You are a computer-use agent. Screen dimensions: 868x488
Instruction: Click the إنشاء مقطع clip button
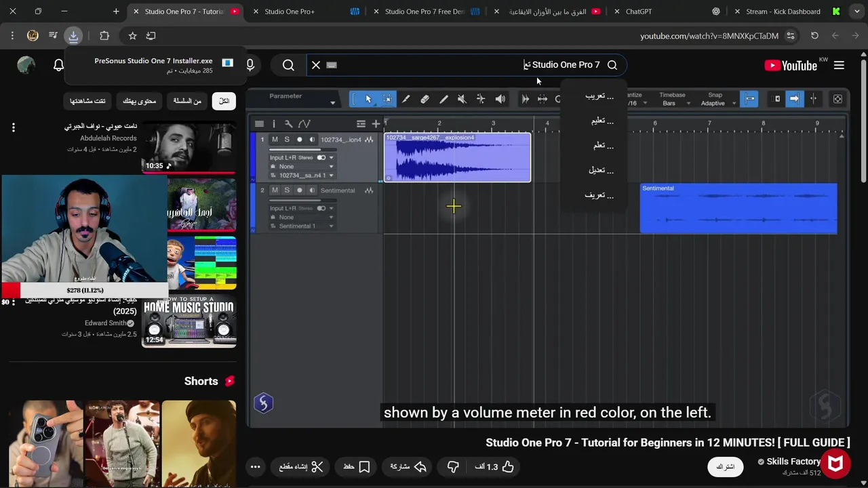(301, 466)
